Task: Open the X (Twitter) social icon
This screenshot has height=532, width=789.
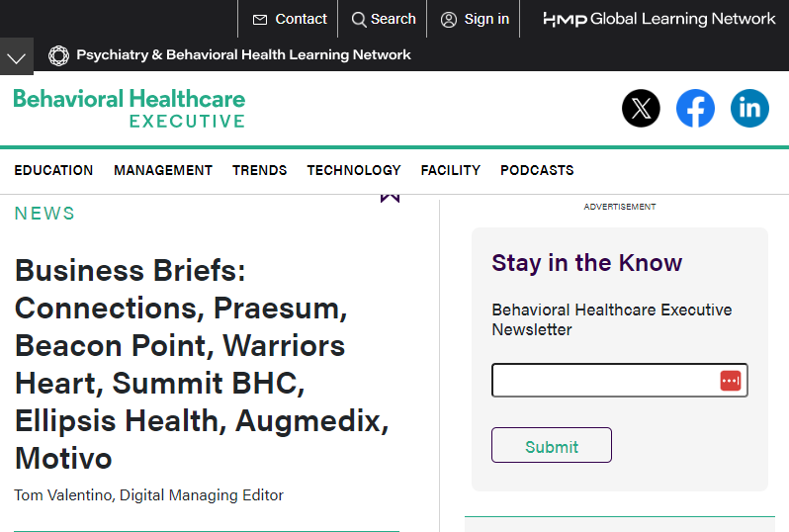Action: [x=641, y=108]
